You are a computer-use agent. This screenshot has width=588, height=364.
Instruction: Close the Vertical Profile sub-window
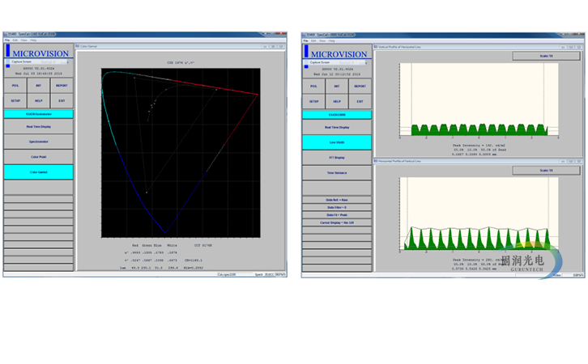pyautogui.click(x=579, y=47)
